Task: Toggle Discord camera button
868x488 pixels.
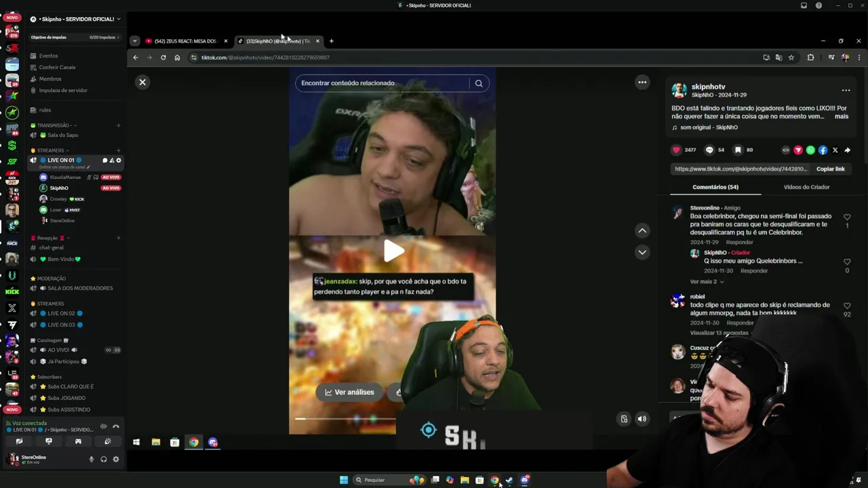Action: coord(19,441)
